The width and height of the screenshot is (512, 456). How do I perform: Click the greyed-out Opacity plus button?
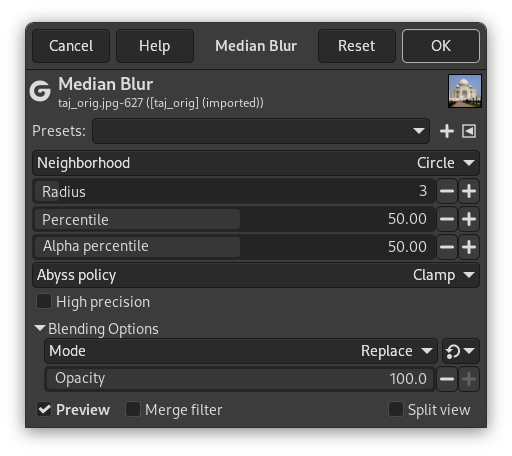point(469,379)
